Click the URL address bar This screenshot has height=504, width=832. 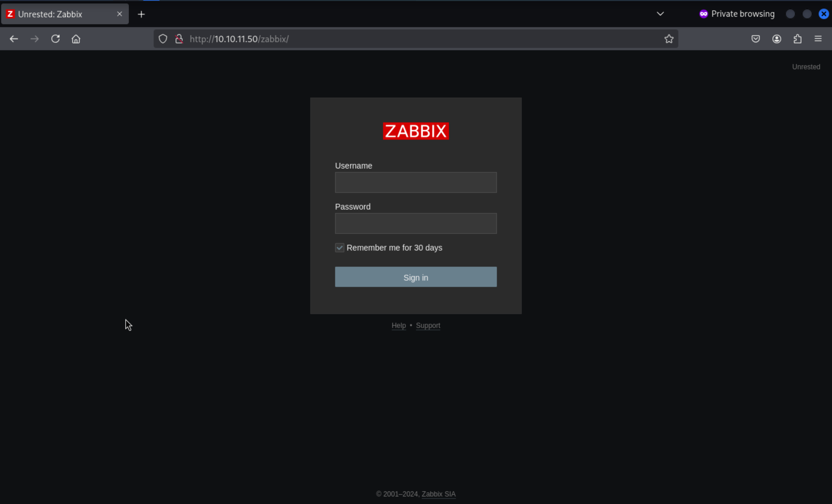415,39
